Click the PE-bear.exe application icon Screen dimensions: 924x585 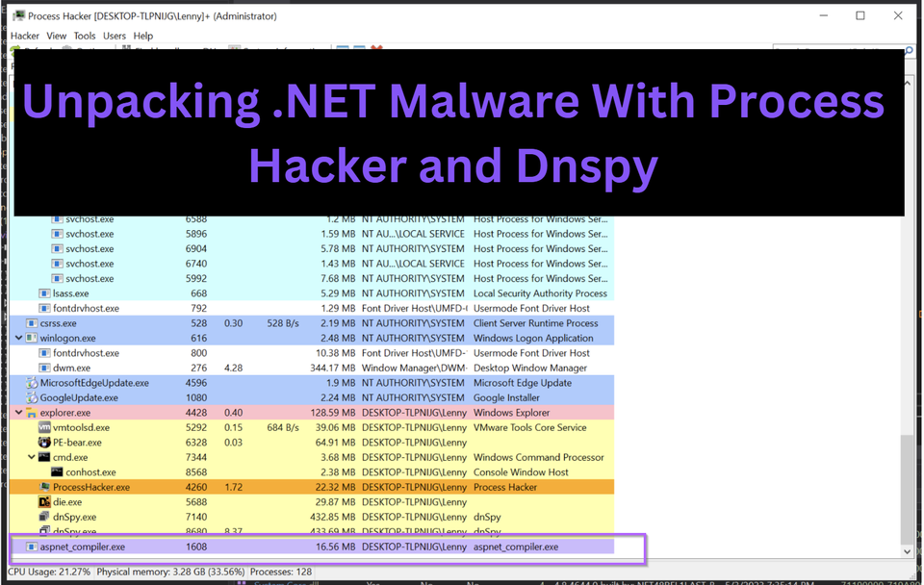coord(46,442)
